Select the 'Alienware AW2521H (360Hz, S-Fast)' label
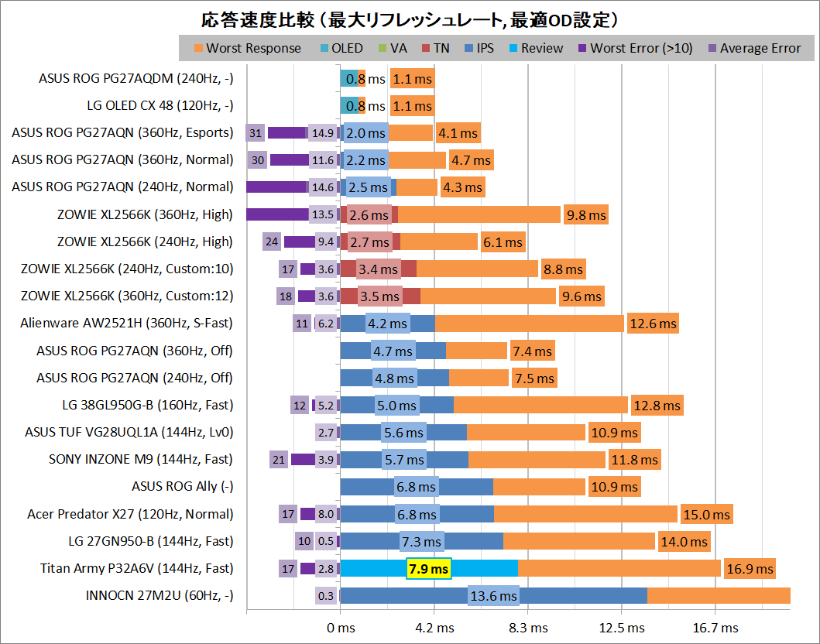 126,323
